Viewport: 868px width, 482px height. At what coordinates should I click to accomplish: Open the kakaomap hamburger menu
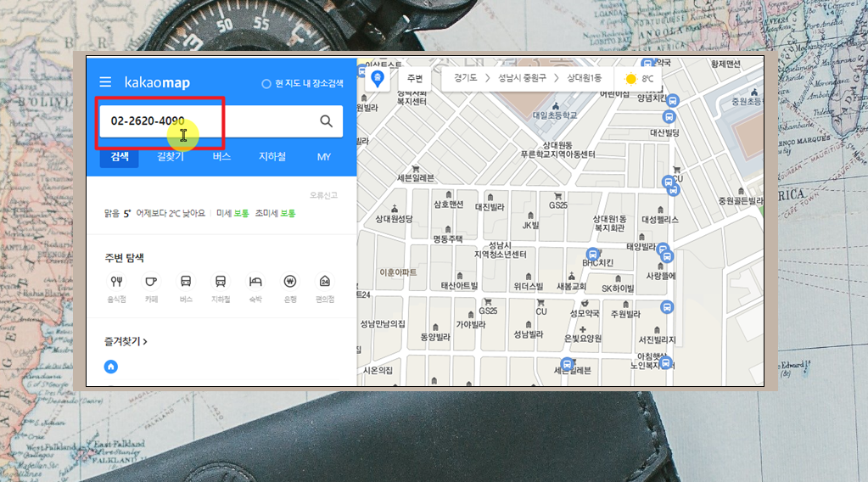pos(105,82)
